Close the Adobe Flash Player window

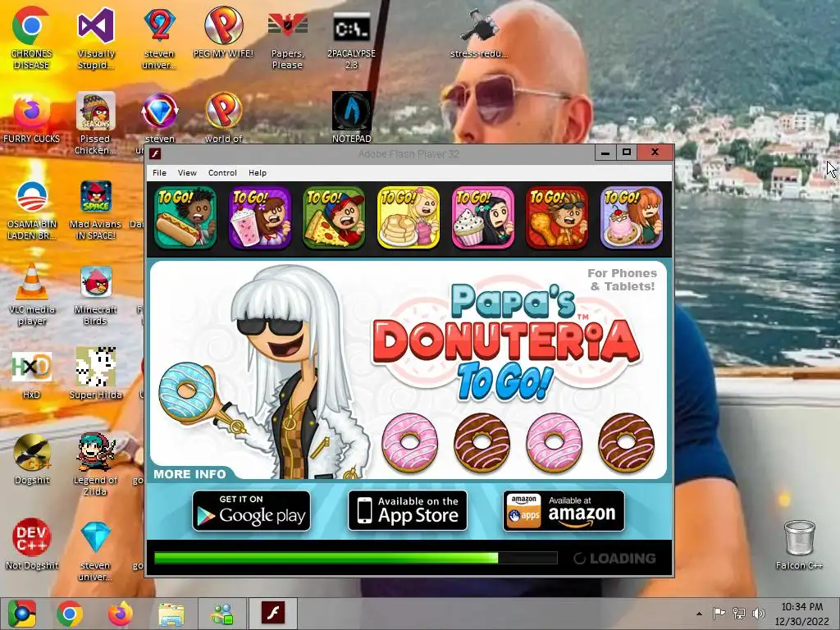coord(655,153)
